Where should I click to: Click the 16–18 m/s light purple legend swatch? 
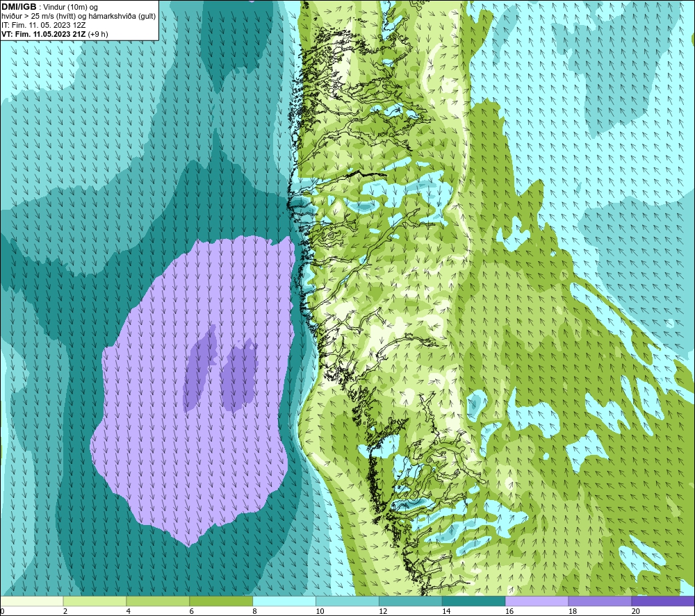537,601
